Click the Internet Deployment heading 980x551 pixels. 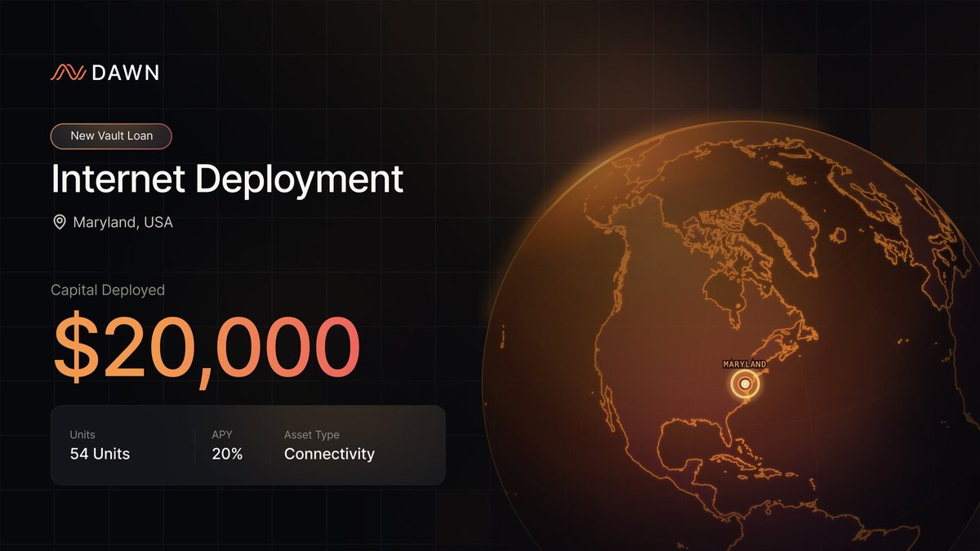tap(227, 179)
